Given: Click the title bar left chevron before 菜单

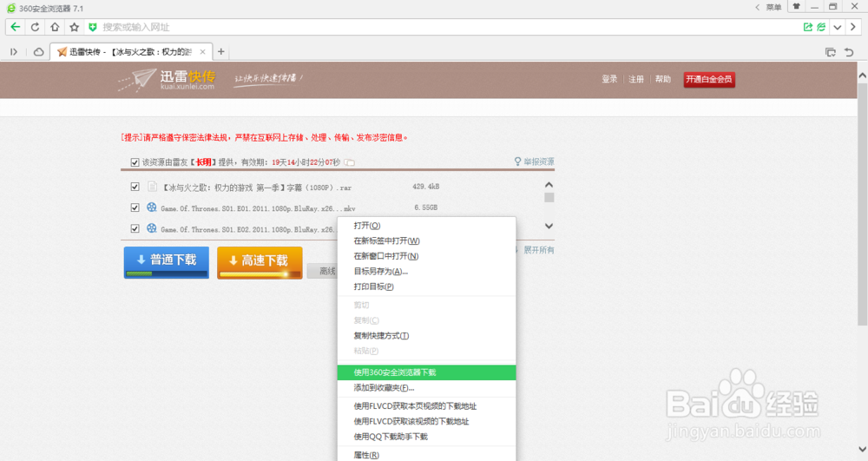Looking at the screenshot, I should pyautogui.click(x=757, y=7).
